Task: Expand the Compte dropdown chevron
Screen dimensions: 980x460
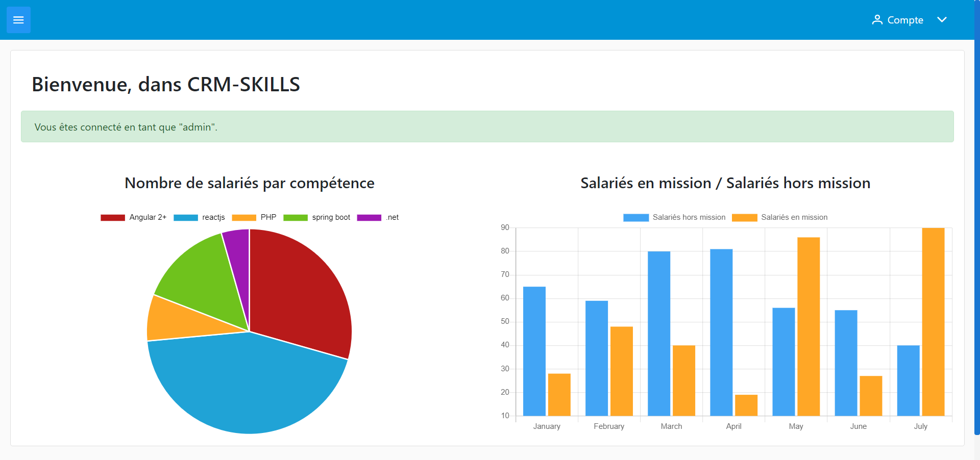Action: [943, 19]
